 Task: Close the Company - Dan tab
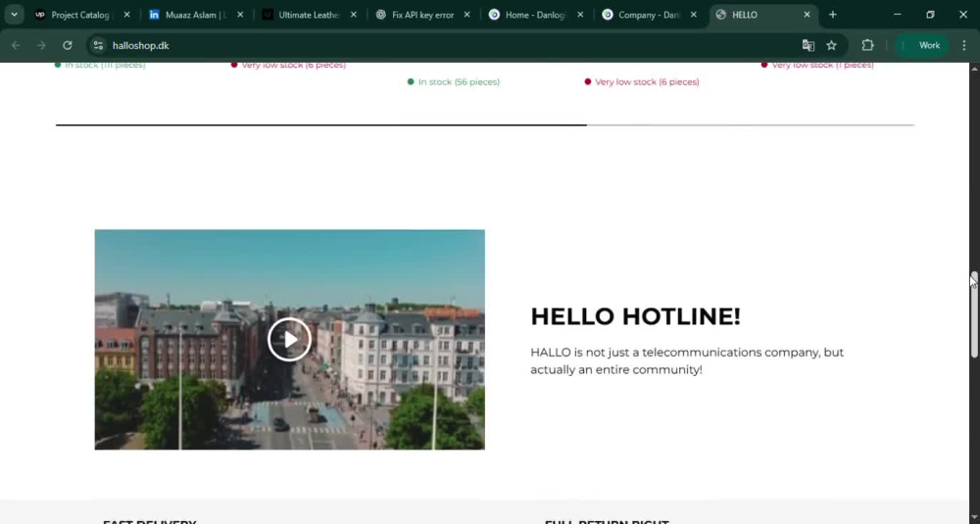coord(693,15)
